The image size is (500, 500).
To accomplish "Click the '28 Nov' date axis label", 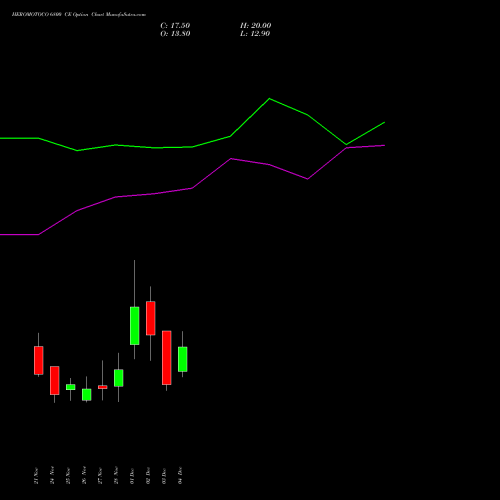I will coord(116,476).
